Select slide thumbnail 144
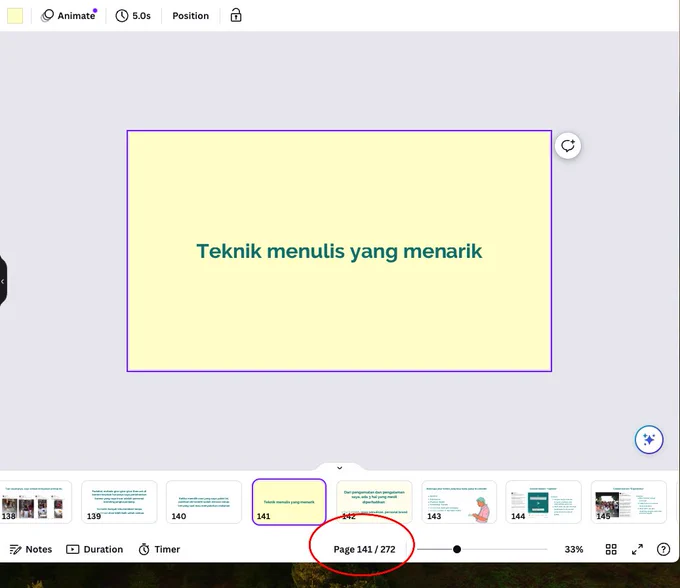 pyautogui.click(x=543, y=502)
